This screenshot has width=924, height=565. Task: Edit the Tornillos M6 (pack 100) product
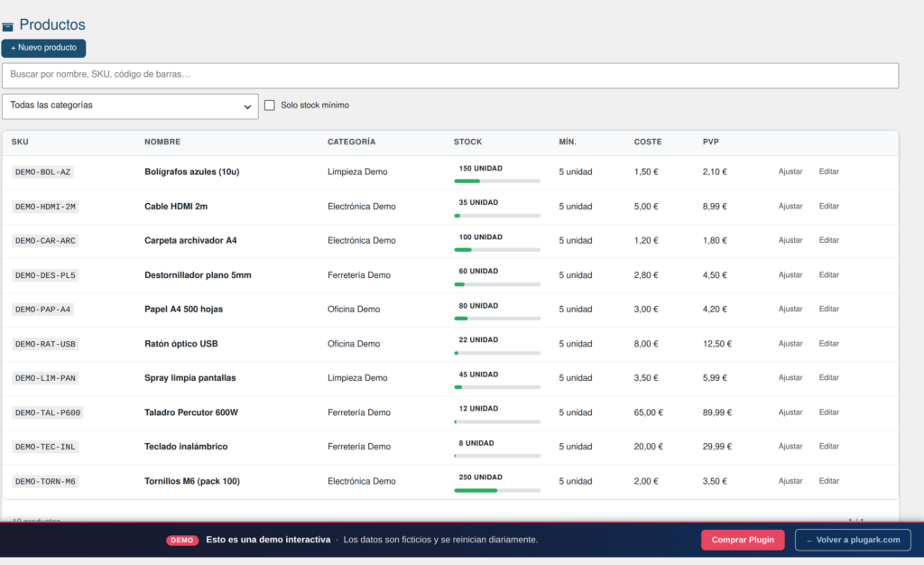pyautogui.click(x=829, y=481)
